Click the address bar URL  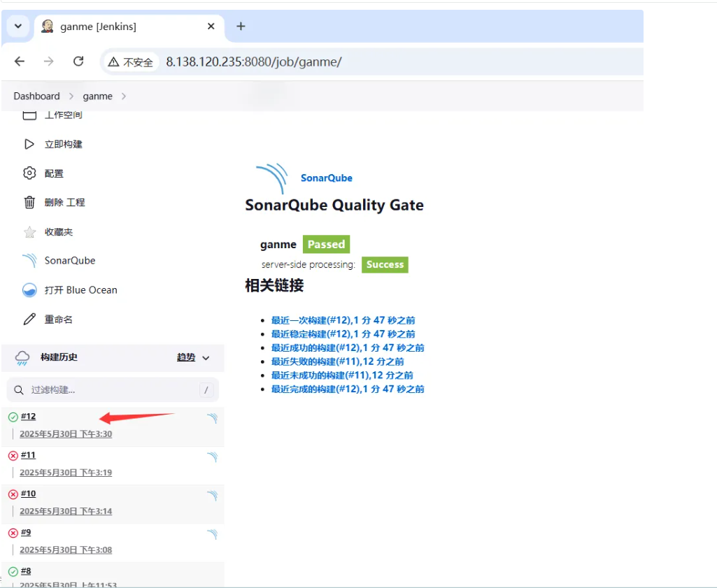(x=254, y=62)
